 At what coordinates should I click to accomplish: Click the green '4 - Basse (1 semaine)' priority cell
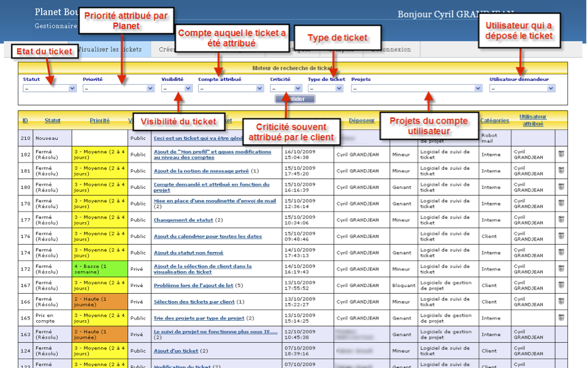[100, 269]
